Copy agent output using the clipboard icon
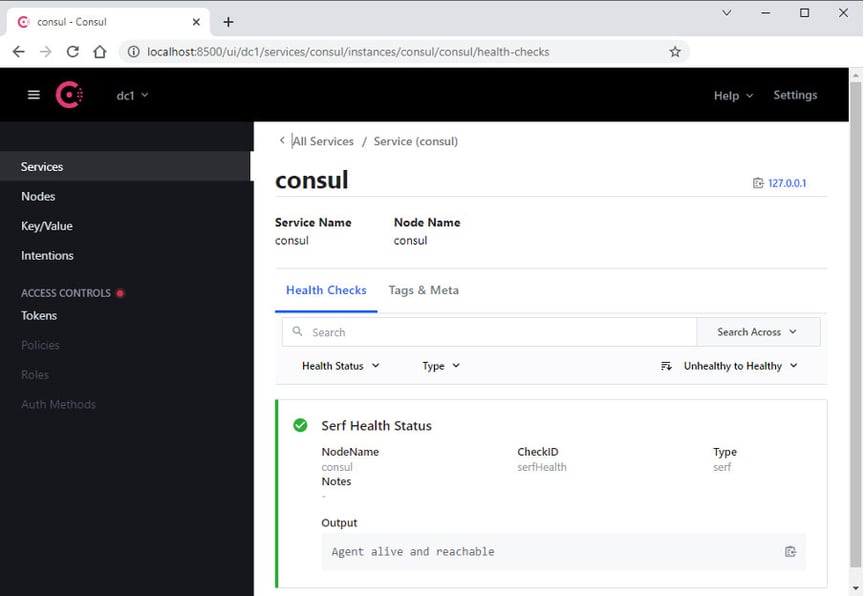This screenshot has height=596, width=864. [790, 551]
